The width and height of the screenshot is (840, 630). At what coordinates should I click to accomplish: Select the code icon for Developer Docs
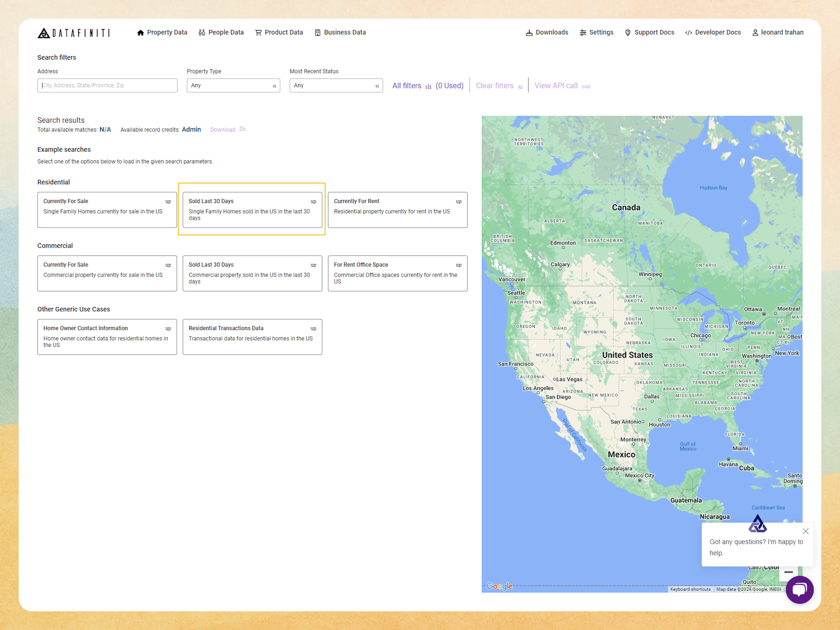(688, 32)
